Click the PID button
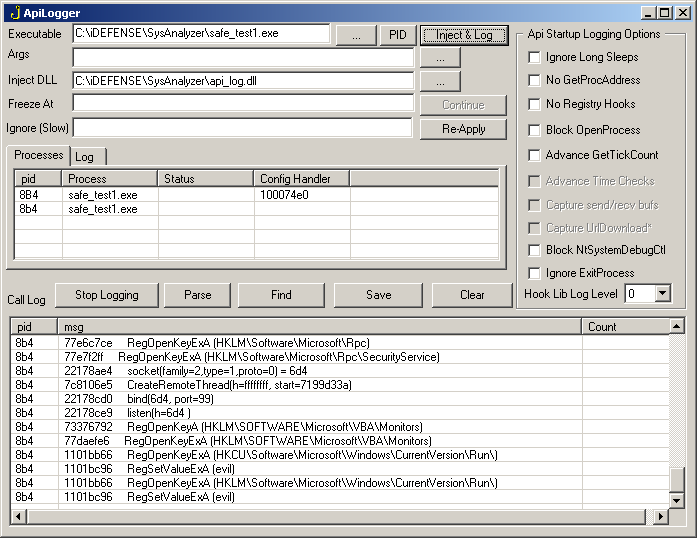This screenshot has height=538, width=698. 397,35
